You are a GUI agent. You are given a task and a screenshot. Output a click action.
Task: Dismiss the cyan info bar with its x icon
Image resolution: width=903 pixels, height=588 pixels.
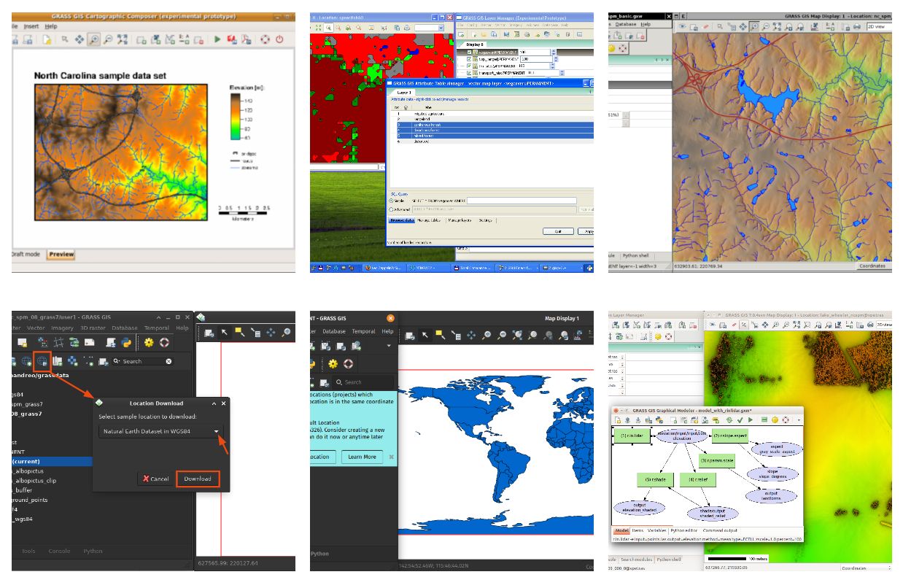tap(391, 457)
